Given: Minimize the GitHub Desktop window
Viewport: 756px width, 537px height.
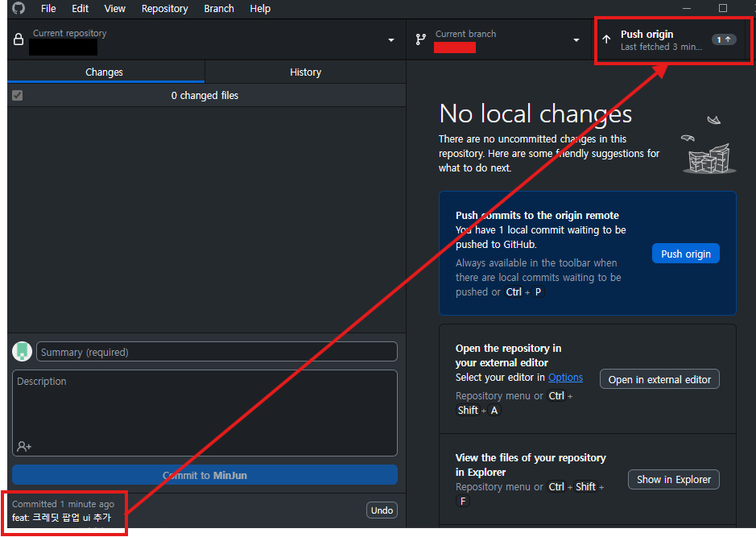Looking at the screenshot, I should [x=687, y=8].
